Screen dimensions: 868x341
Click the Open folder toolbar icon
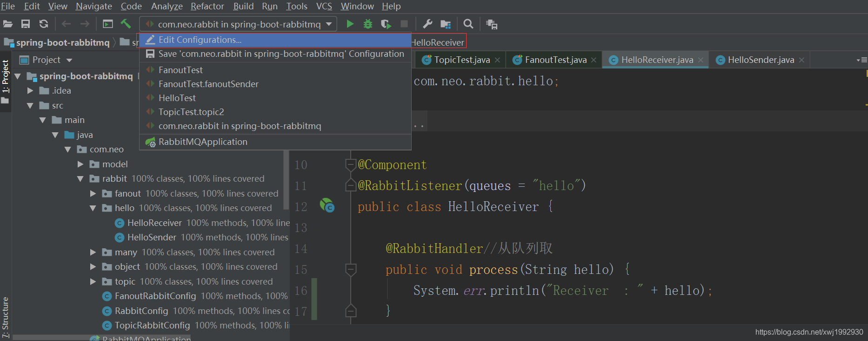pyautogui.click(x=7, y=24)
